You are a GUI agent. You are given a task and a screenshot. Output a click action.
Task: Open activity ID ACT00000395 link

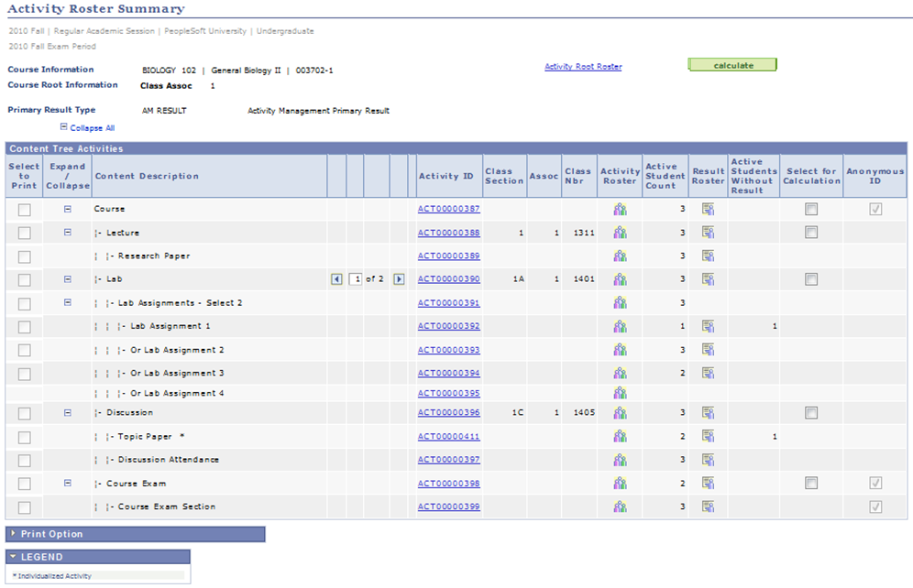click(449, 393)
